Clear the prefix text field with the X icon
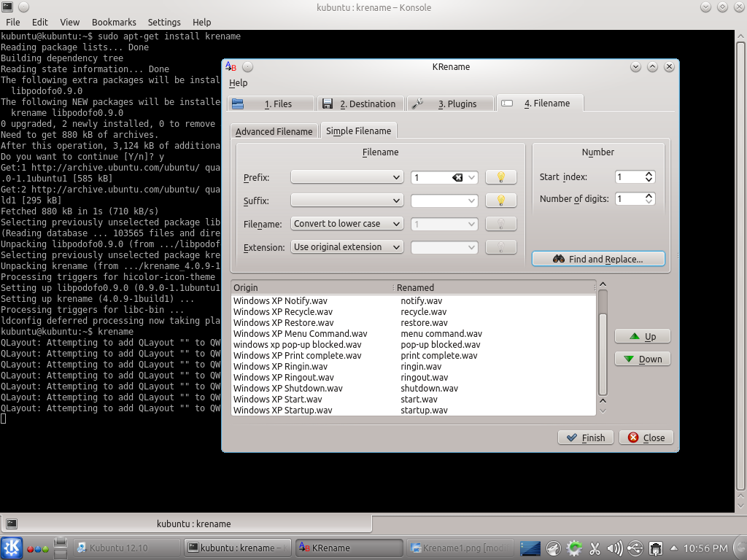The image size is (747, 560). pyautogui.click(x=457, y=177)
